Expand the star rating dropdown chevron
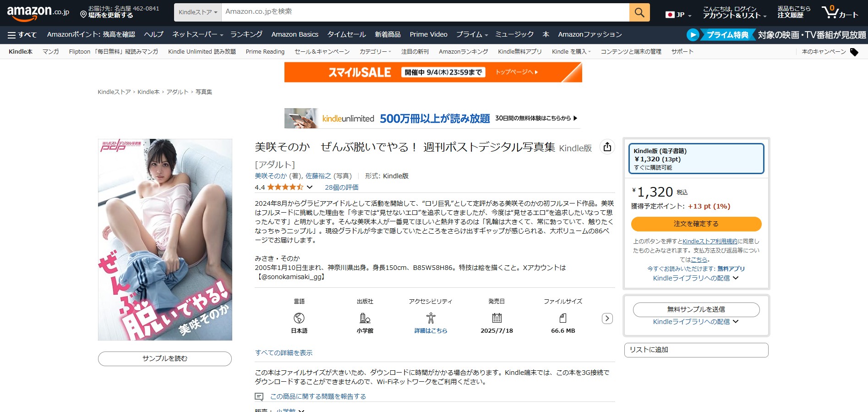Screen dimensions: 868x412 [x=310, y=187]
